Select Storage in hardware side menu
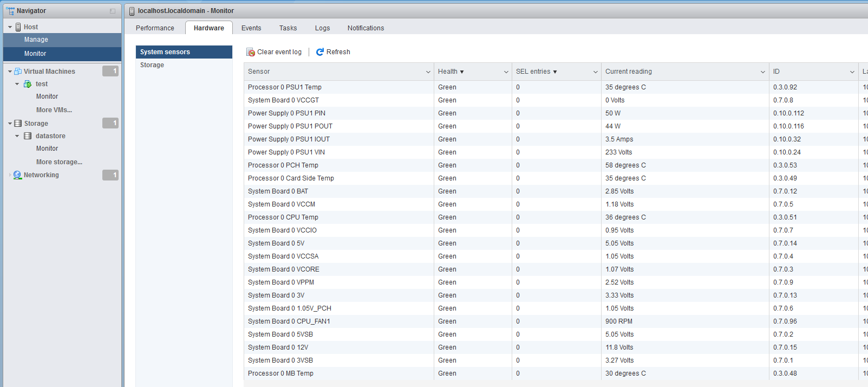Screen dimensions: 868x387 184,65
